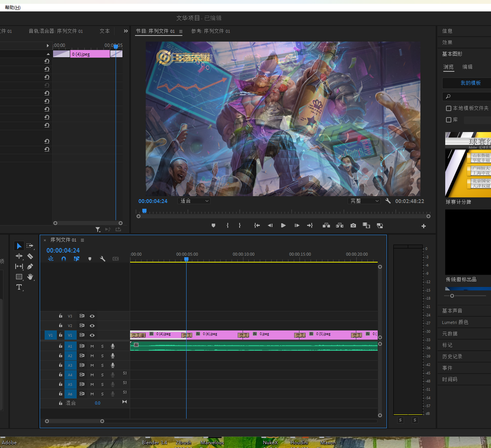Hide track V2 with eye icon
Screen dimensions: 491x448
click(92, 326)
